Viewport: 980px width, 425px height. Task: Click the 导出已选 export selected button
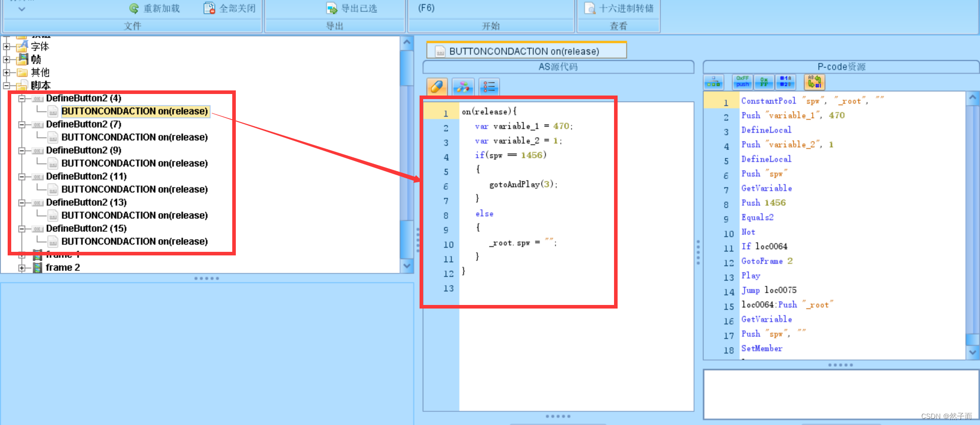(x=352, y=9)
